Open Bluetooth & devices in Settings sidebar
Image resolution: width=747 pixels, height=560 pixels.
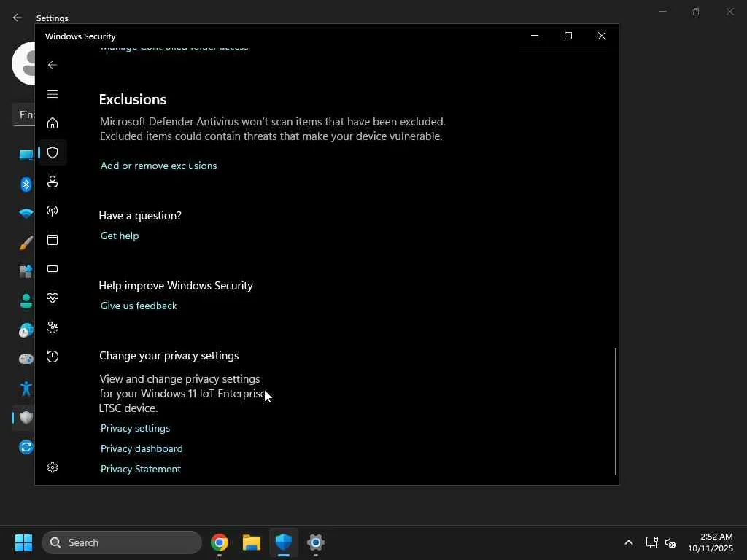(x=26, y=184)
